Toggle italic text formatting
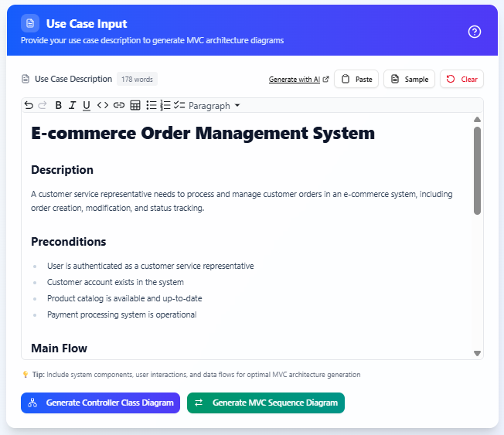This screenshot has width=504, height=435. point(73,105)
